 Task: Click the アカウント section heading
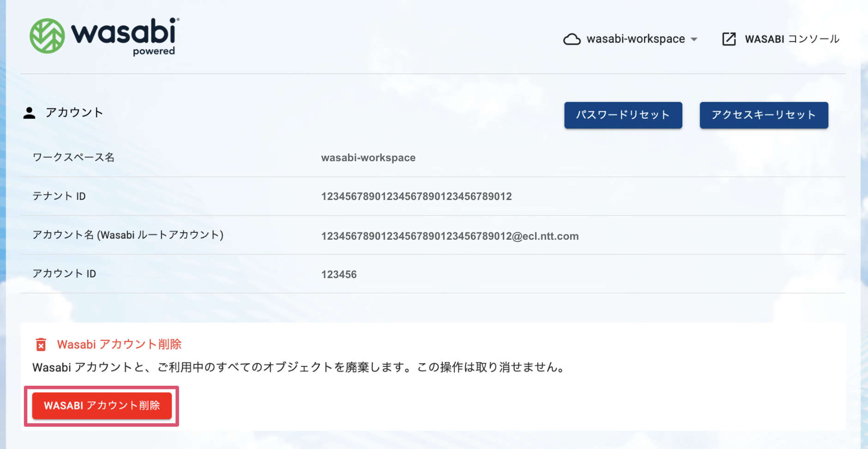(74, 113)
